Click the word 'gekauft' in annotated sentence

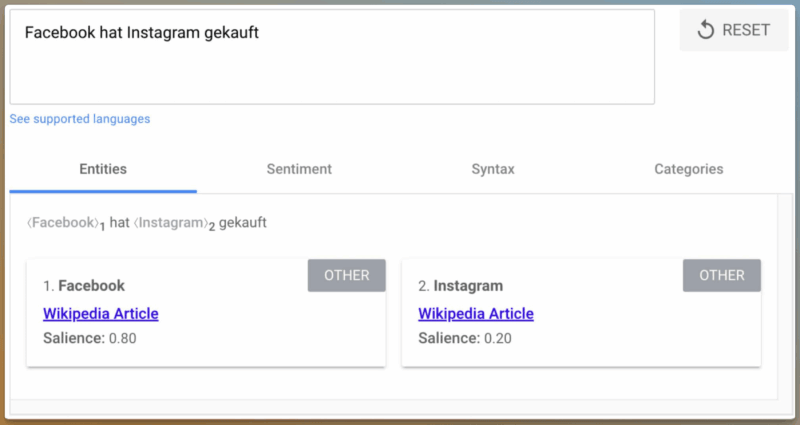tap(243, 223)
